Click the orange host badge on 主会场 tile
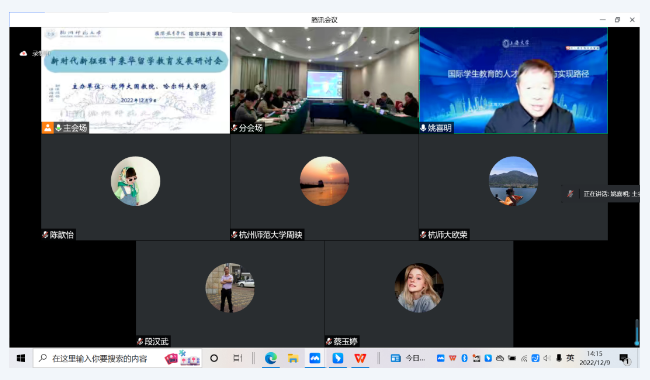The image size is (650, 380). (x=48, y=128)
